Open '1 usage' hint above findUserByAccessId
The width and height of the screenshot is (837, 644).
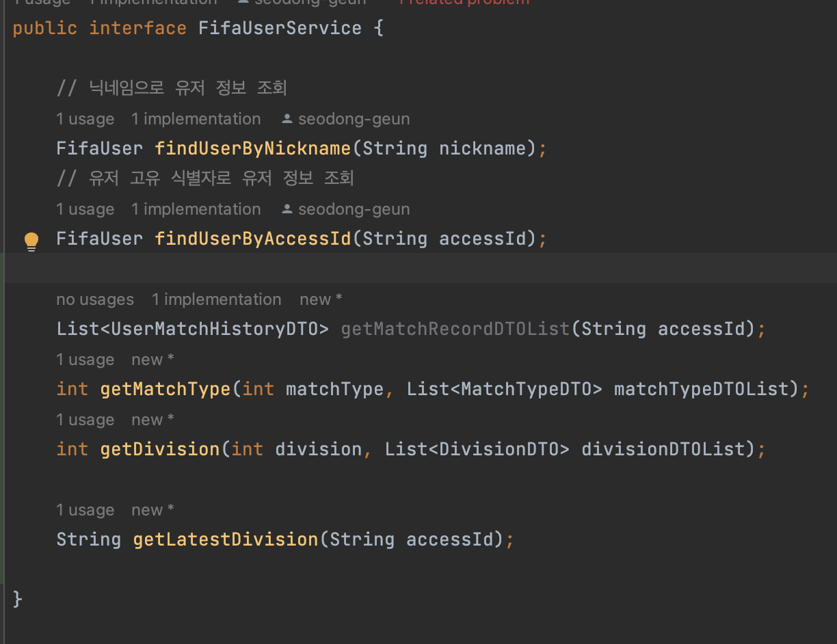point(85,209)
